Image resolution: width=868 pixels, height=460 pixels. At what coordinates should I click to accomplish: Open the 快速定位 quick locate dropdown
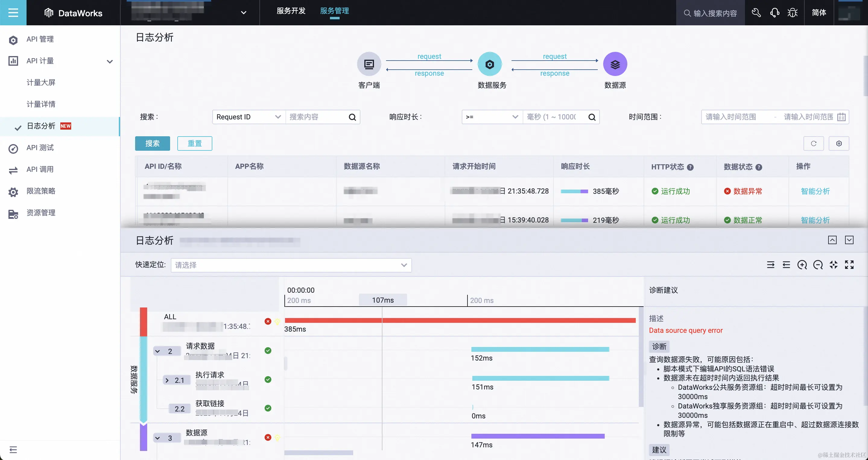(x=291, y=265)
